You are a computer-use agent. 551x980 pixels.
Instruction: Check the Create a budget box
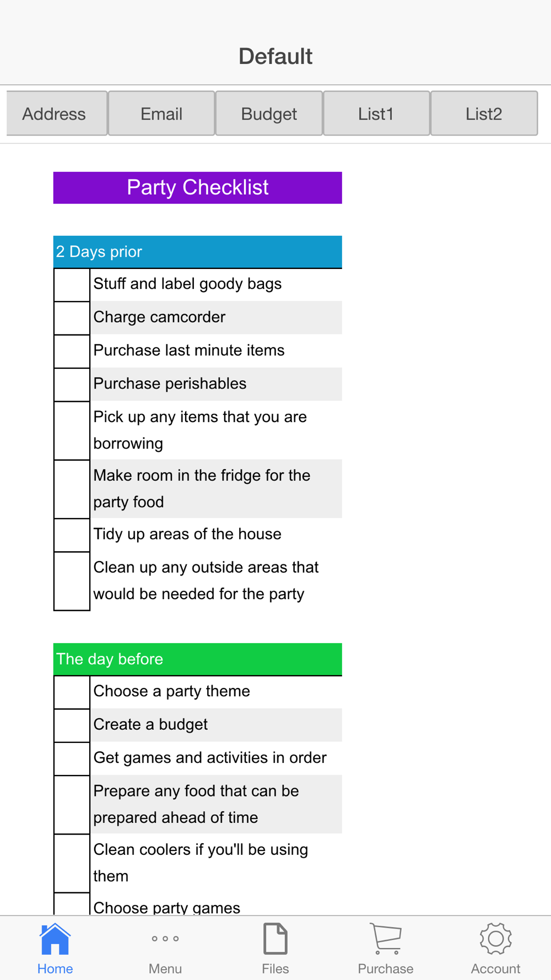(x=72, y=725)
